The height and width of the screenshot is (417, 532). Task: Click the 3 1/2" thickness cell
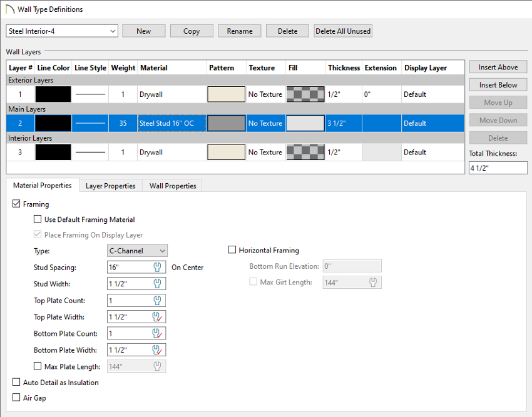344,123
